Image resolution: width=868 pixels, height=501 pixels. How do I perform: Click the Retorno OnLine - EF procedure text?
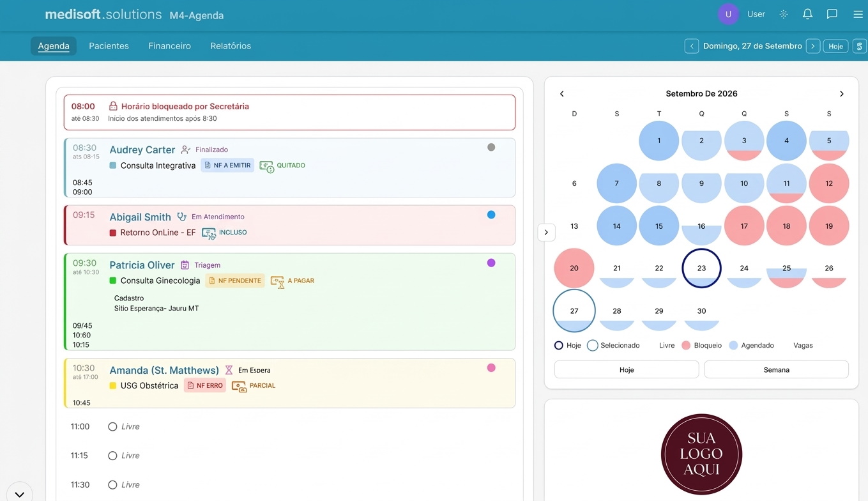tap(158, 233)
